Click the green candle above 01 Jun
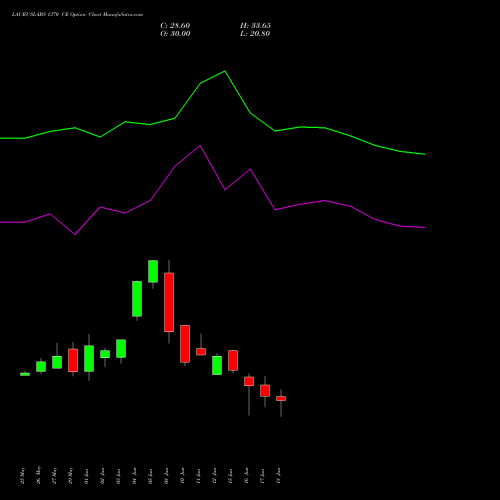Viewport: 500px width, 500px height. (x=89, y=358)
